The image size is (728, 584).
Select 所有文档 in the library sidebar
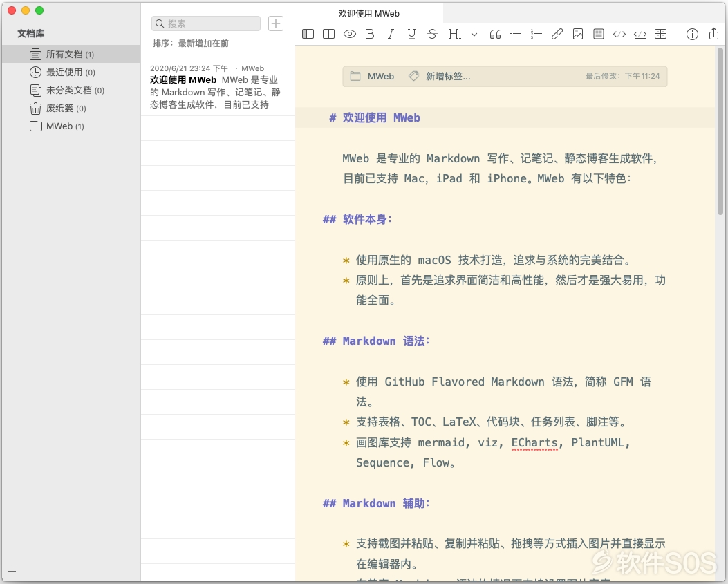71,55
